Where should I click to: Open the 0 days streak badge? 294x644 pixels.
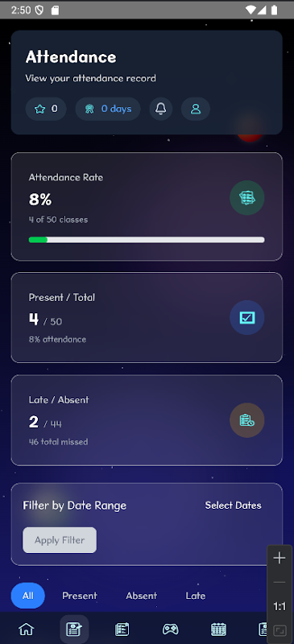click(108, 109)
